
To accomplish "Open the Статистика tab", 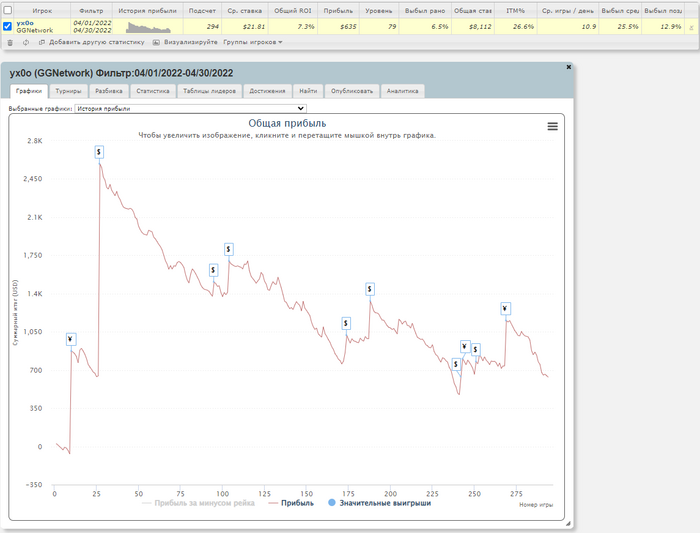I will pos(153,91).
